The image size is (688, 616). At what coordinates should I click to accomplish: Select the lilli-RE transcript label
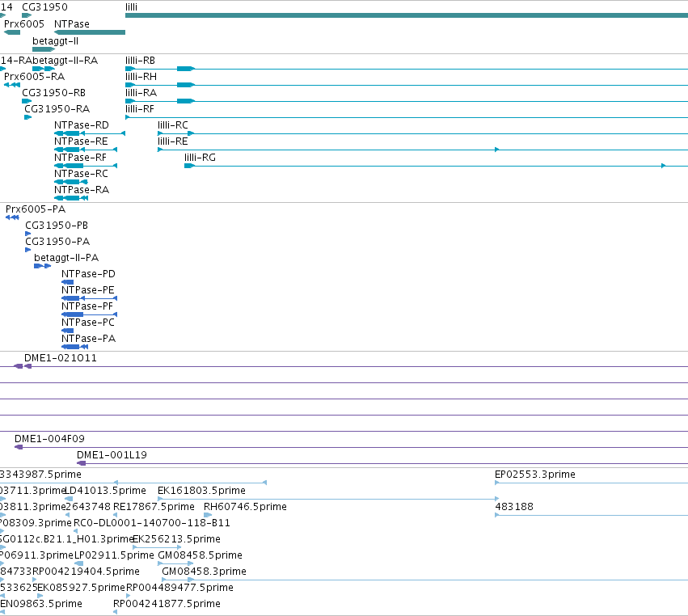pos(173,141)
